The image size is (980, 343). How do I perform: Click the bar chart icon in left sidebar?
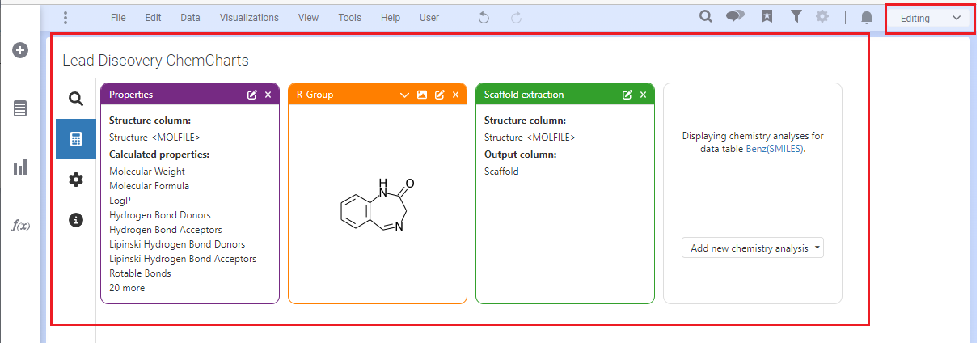pyautogui.click(x=20, y=167)
